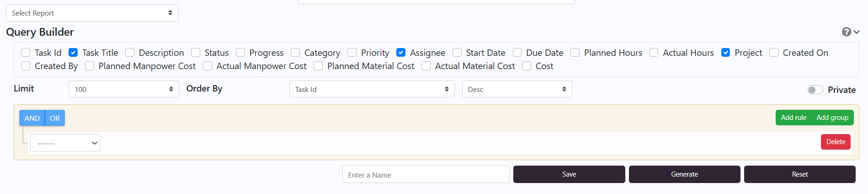Open the Select Report dropdown
The height and width of the screenshot is (194, 868).
click(92, 13)
